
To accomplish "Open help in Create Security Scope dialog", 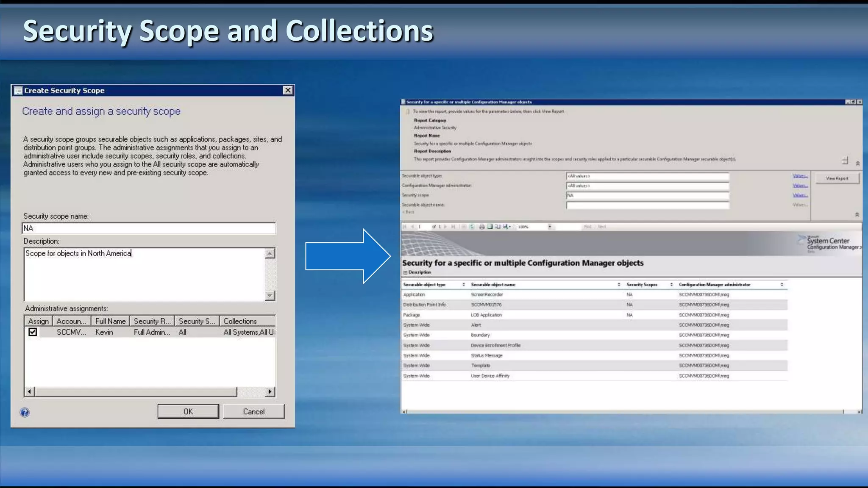I will click(25, 412).
